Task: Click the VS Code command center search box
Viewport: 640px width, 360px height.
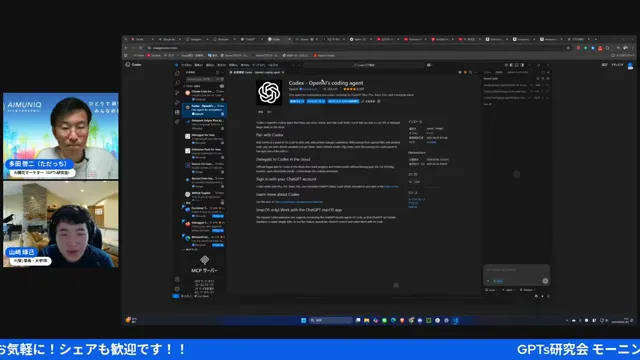Action: [364, 65]
